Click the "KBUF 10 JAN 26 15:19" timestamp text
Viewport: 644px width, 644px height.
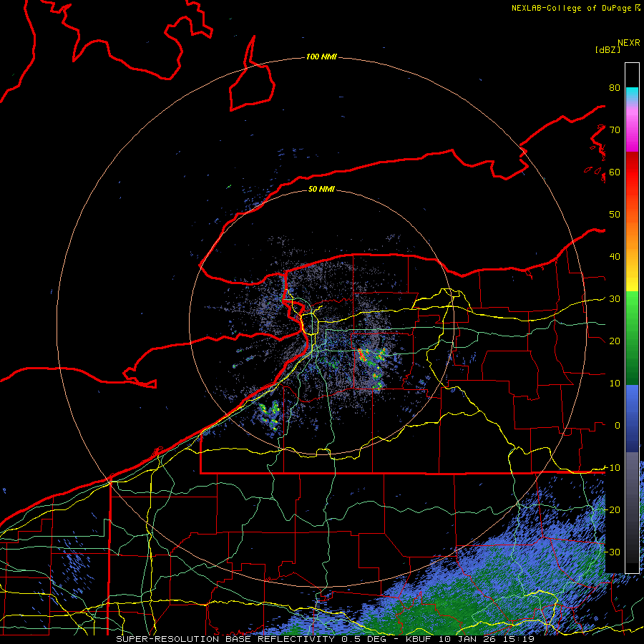(x=470, y=639)
